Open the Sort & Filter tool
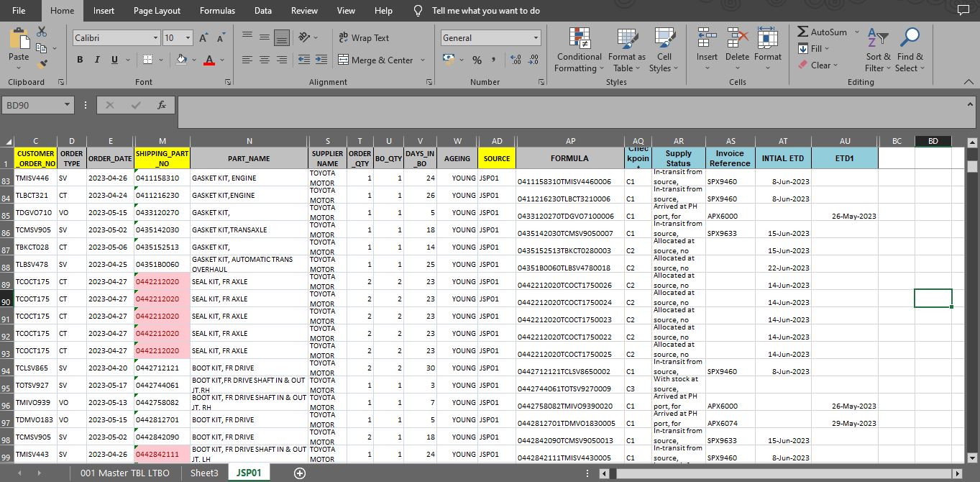The height and width of the screenshot is (482, 980). 878,50
